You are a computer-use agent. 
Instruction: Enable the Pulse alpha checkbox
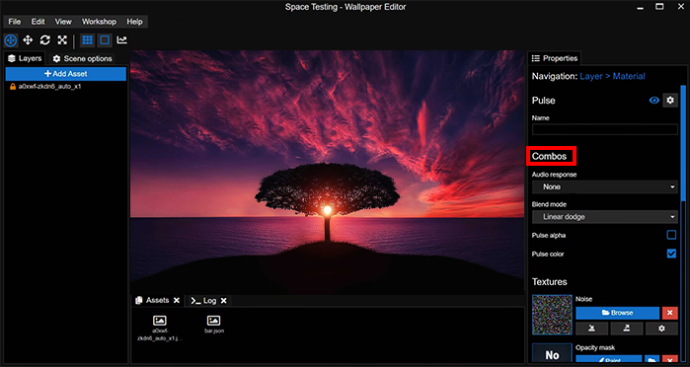pyautogui.click(x=671, y=235)
